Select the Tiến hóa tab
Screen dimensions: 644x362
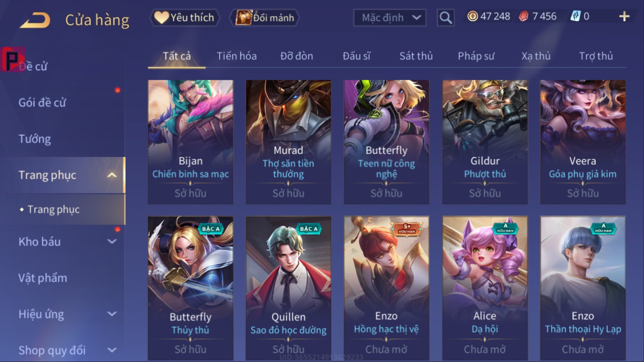pyautogui.click(x=236, y=56)
